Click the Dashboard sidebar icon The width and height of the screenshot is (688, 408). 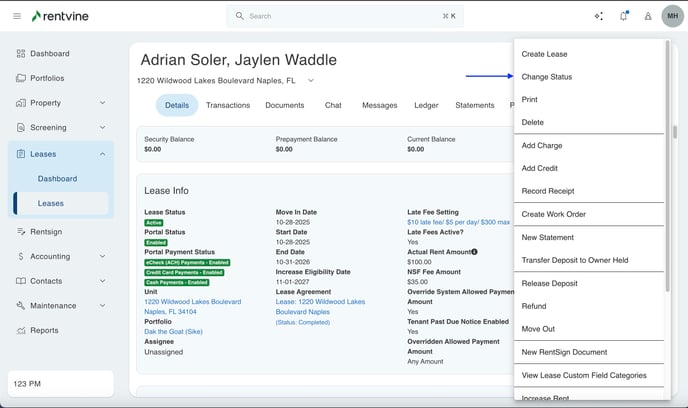[x=22, y=54]
